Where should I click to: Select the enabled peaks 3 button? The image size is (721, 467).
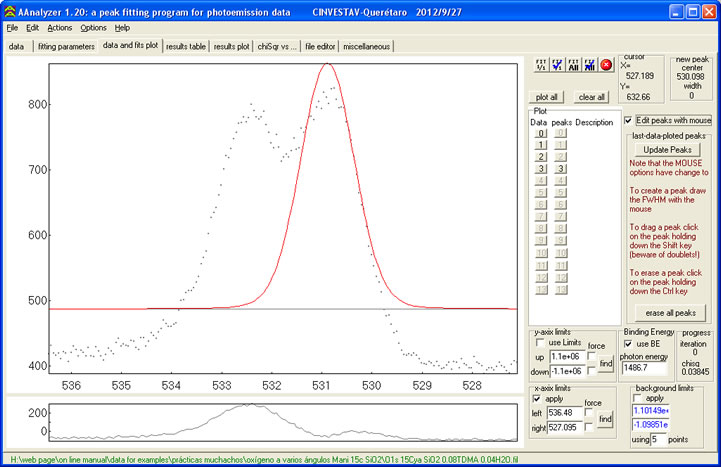(561, 169)
